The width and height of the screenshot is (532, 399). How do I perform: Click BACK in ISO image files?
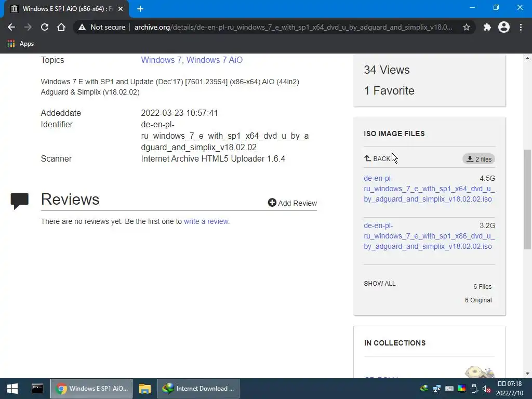(x=377, y=159)
